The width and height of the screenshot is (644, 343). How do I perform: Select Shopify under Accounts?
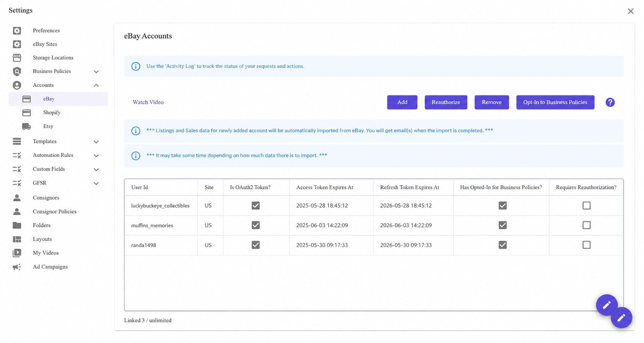[52, 112]
